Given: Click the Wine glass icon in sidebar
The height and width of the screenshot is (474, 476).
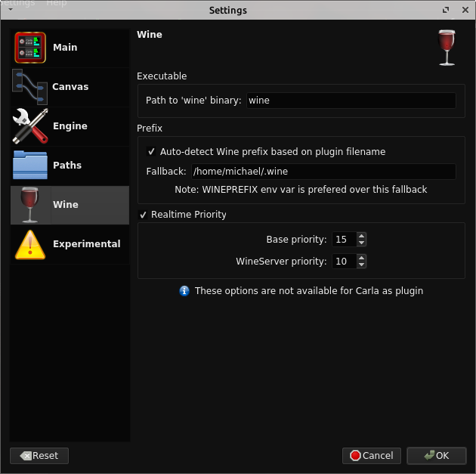Looking at the screenshot, I should (29, 205).
